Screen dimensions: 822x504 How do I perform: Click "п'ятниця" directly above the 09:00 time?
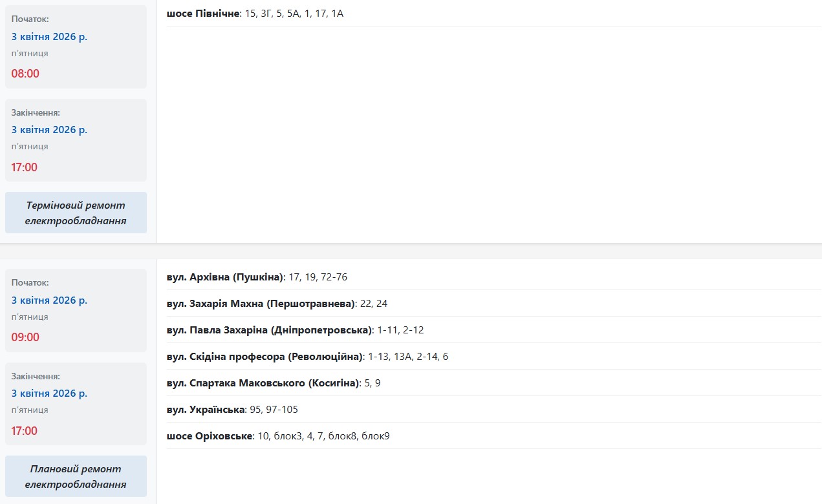pyautogui.click(x=30, y=317)
